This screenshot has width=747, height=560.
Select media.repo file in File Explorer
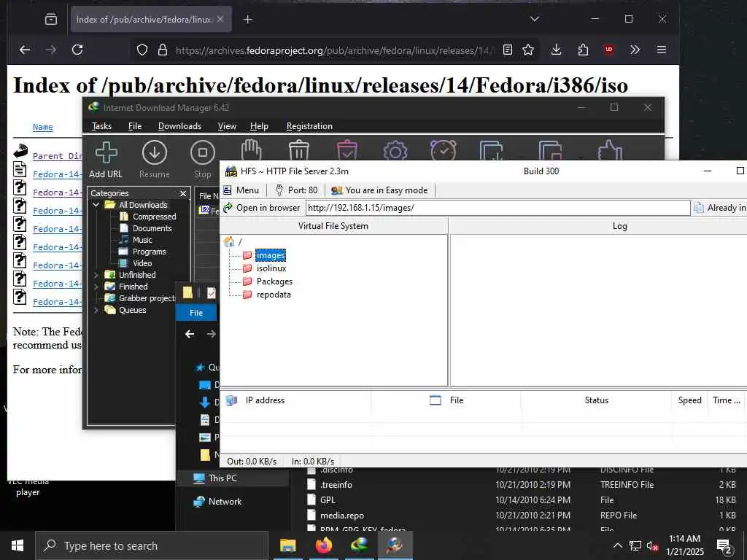tap(341, 516)
